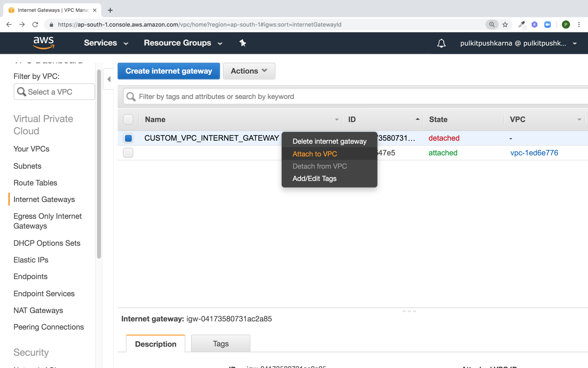The width and height of the screenshot is (588, 368).
Task: Switch to the Tags tab
Action: click(220, 344)
